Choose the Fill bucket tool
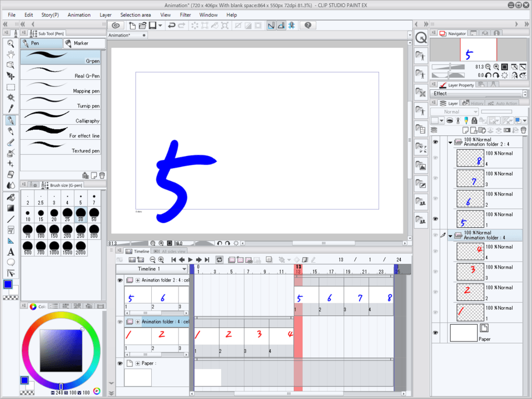Viewport: 532px width, 399px height. (11, 197)
